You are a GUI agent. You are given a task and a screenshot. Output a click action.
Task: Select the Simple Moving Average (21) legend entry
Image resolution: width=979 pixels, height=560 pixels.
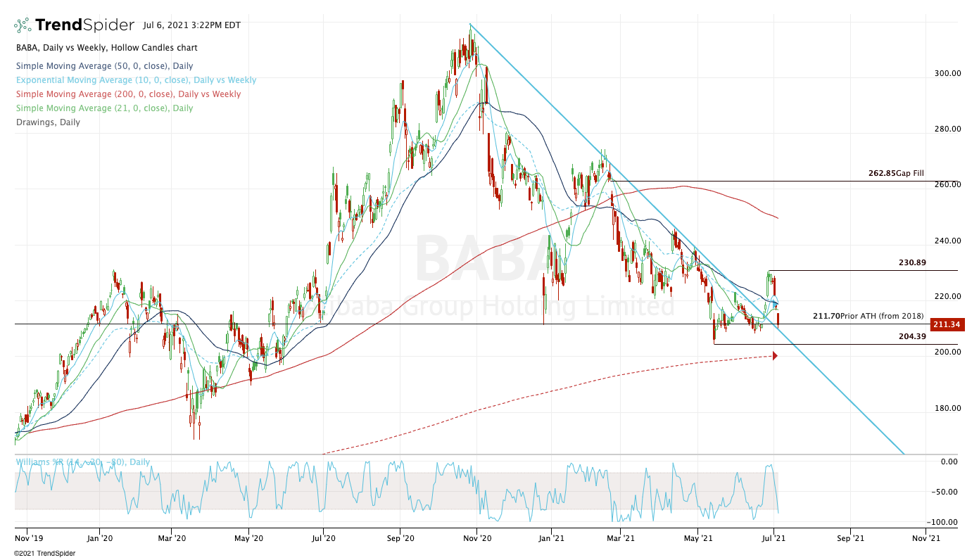point(103,108)
